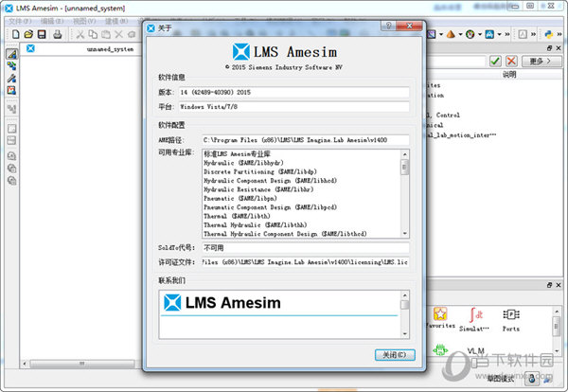Select Pneumatic Component Design library entry

tap(270, 207)
